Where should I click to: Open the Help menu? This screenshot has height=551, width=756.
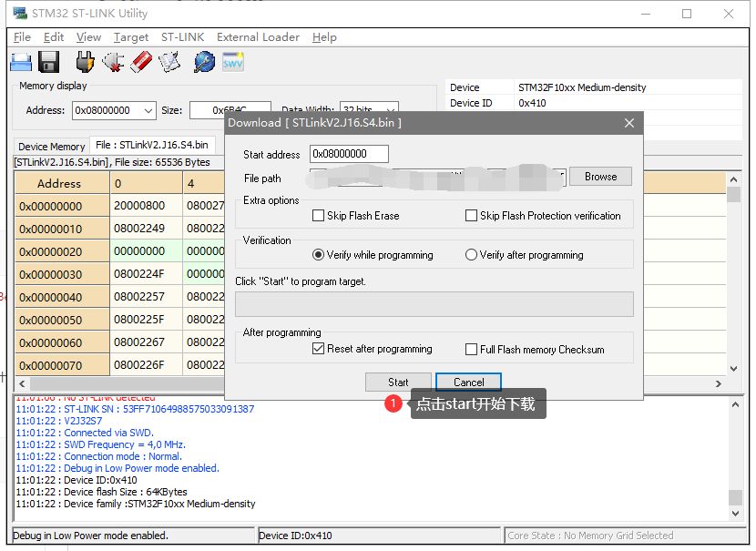tap(324, 37)
